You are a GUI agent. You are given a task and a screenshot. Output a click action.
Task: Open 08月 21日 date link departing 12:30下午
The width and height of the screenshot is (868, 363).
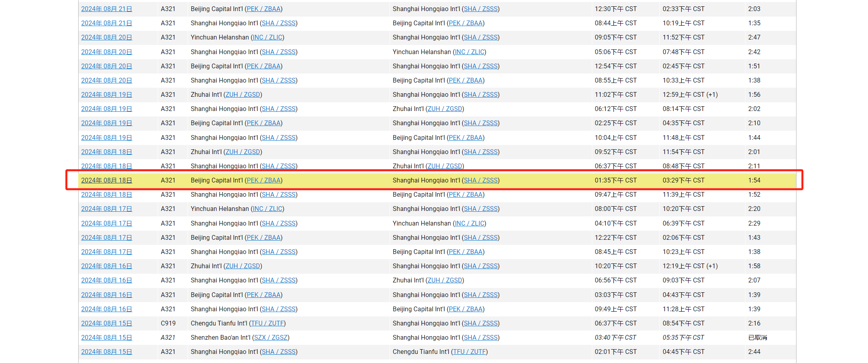106,9
